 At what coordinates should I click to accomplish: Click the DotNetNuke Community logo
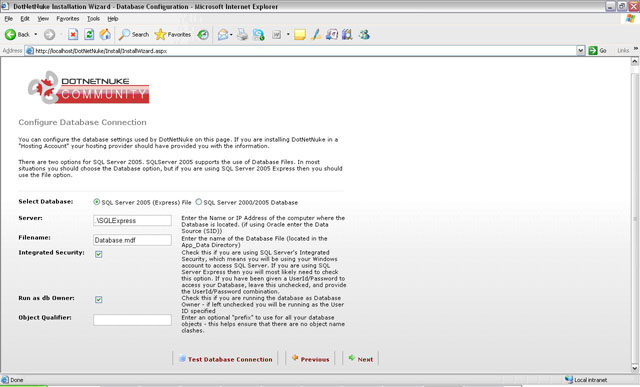88,88
